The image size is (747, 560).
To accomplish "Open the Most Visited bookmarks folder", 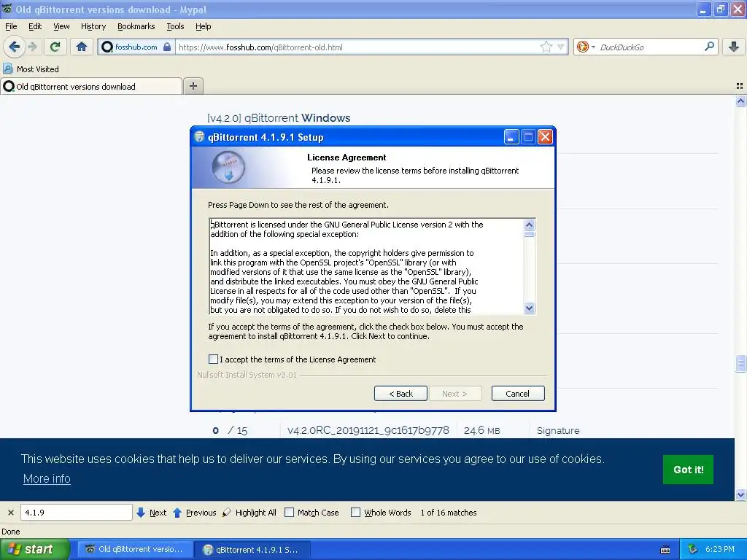I will (x=31, y=69).
